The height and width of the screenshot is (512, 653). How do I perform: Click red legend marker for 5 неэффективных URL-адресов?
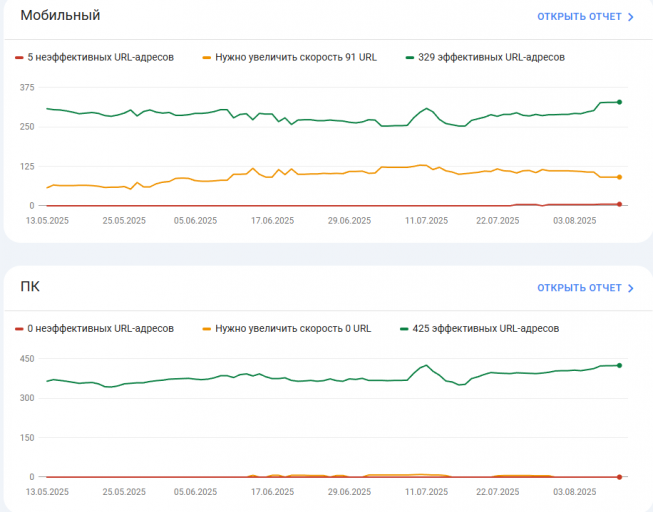[x=19, y=57]
